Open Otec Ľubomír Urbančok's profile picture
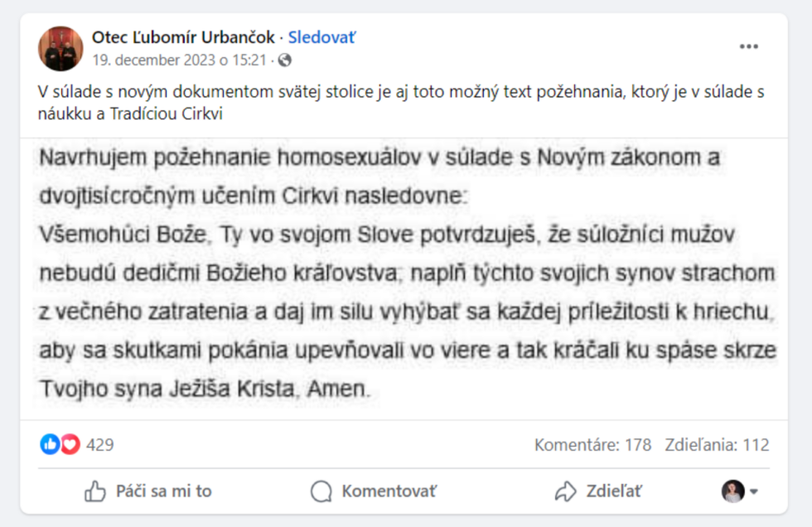 point(60,48)
